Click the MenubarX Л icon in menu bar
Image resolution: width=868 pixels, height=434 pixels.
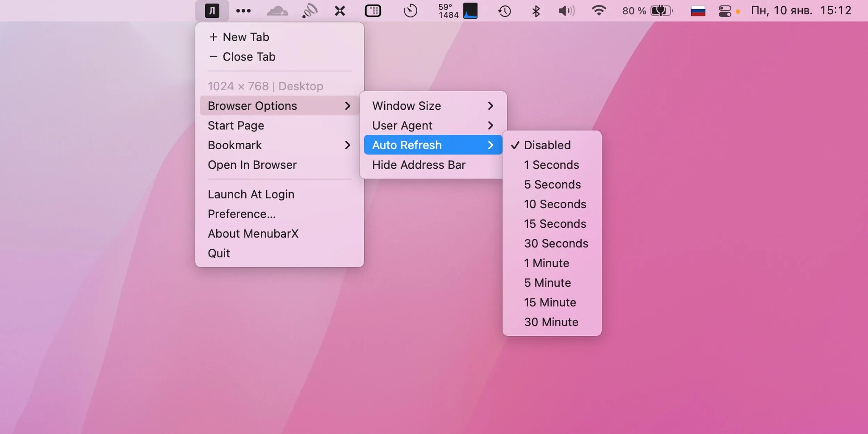(x=212, y=11)
